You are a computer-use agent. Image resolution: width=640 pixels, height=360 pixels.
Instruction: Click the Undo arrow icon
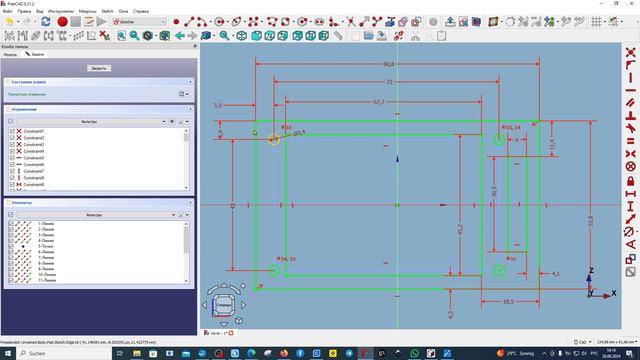click(x=9, y=22)
